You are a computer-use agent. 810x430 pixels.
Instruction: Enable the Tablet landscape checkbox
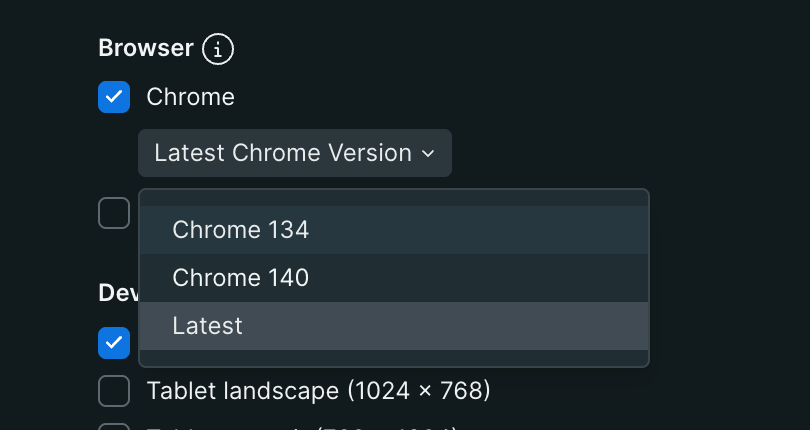tap(114, 391)
